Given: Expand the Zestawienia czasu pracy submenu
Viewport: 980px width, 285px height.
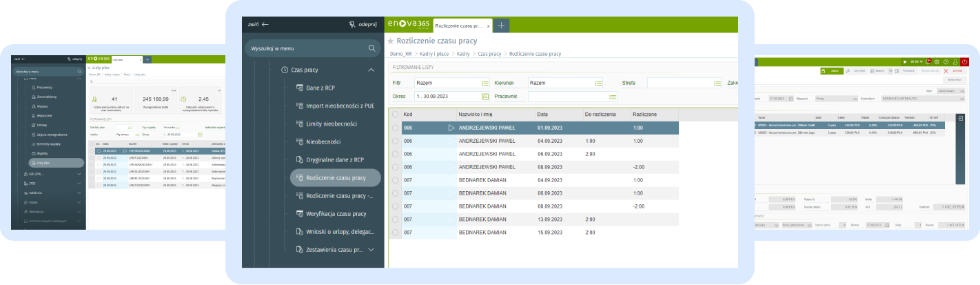Looking at the screenshot, I should (371, 249).
